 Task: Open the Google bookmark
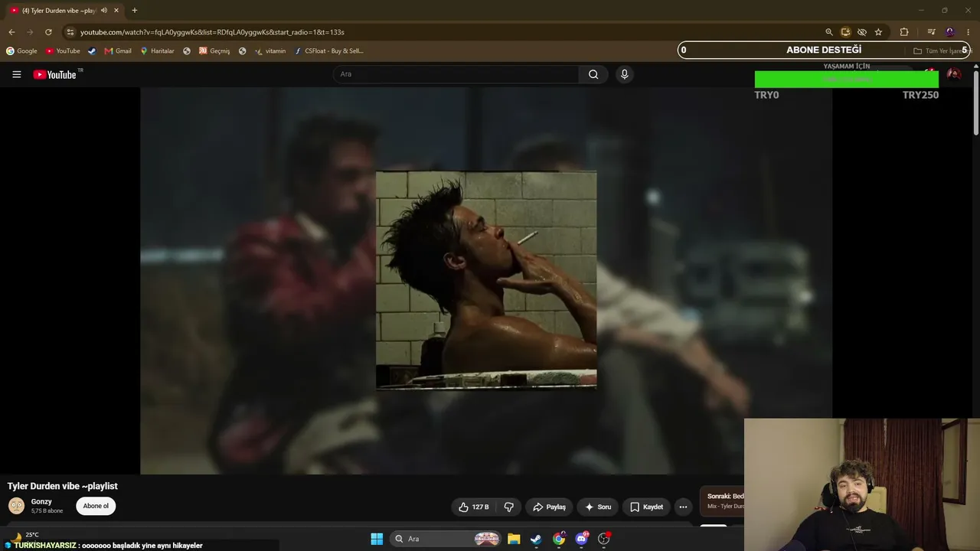coord(21,51)
